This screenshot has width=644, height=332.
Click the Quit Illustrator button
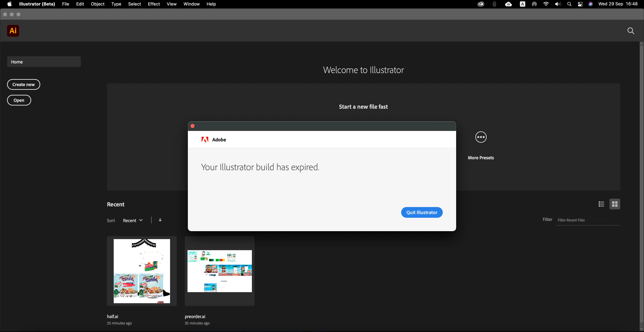(421, 212)
